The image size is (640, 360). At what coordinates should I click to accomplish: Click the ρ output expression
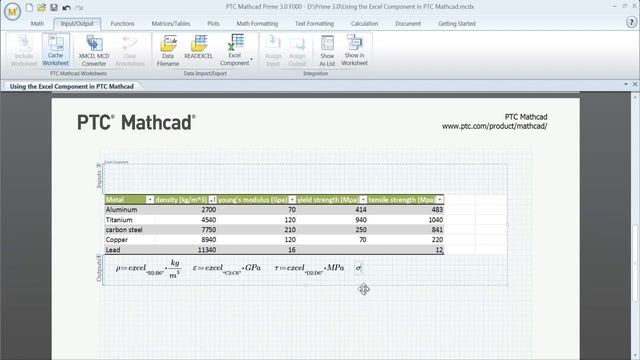pos(148,269)
